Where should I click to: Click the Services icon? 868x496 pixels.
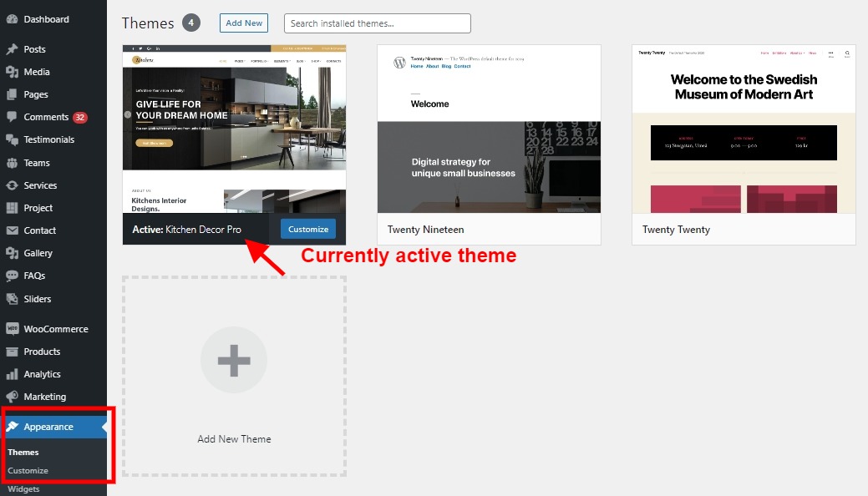pyautogui.click(x=12, y=185)
